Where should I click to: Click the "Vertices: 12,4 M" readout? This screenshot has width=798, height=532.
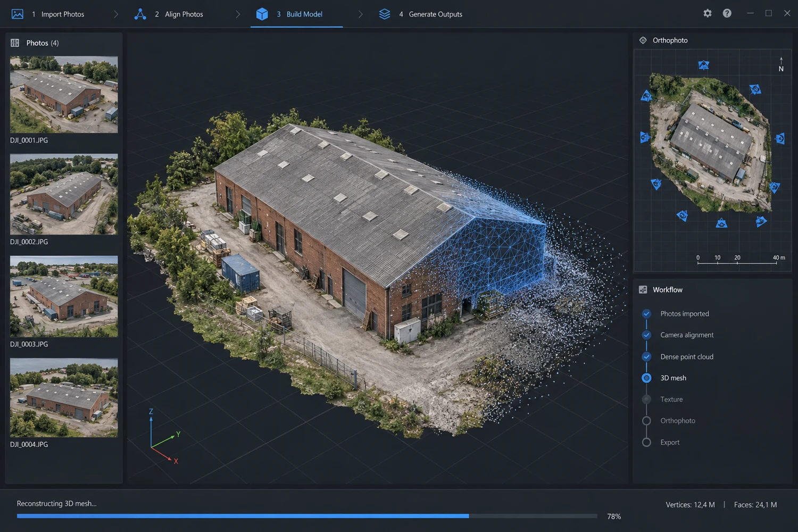point(690,505)
